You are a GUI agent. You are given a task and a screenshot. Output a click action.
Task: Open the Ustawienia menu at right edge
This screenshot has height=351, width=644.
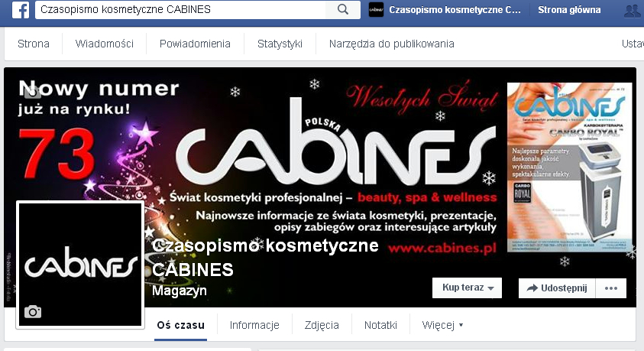point(633,44)
